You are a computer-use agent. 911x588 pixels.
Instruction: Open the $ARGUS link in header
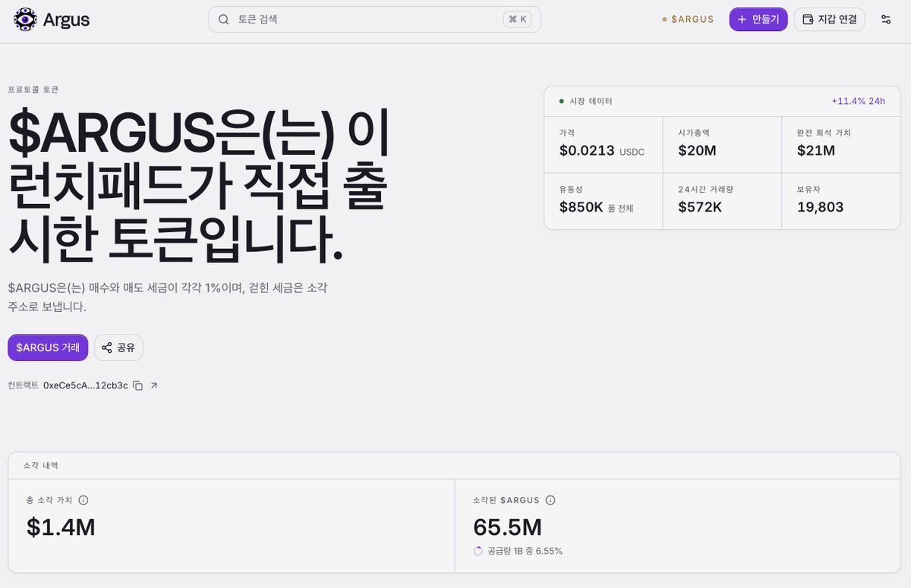pyautogui.click(x=688, y=20)
